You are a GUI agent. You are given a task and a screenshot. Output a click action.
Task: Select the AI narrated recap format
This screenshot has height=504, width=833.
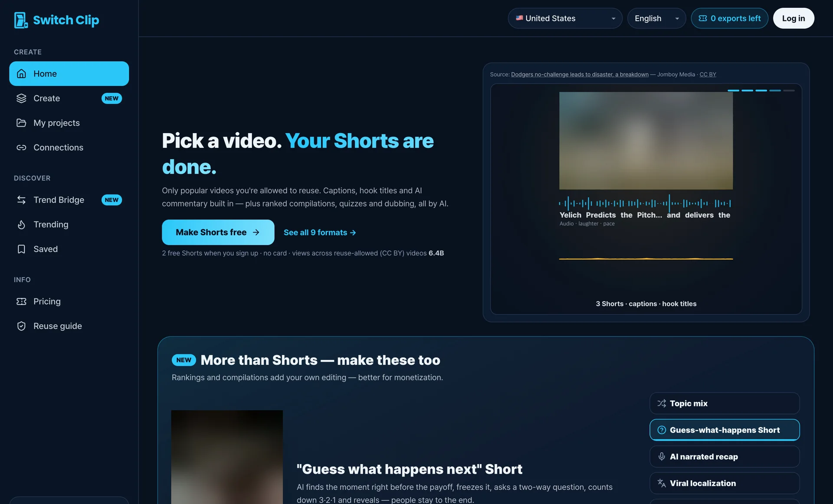click(x=725, y=456)
